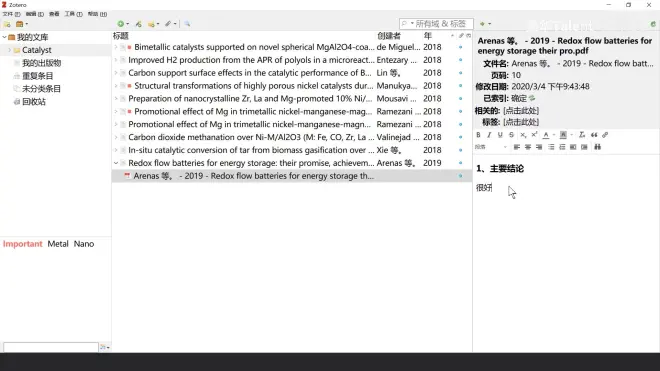Select 我的出版物 in the sidebar
This screenshot has height=371, width=660.
click(x=41, y=63)
